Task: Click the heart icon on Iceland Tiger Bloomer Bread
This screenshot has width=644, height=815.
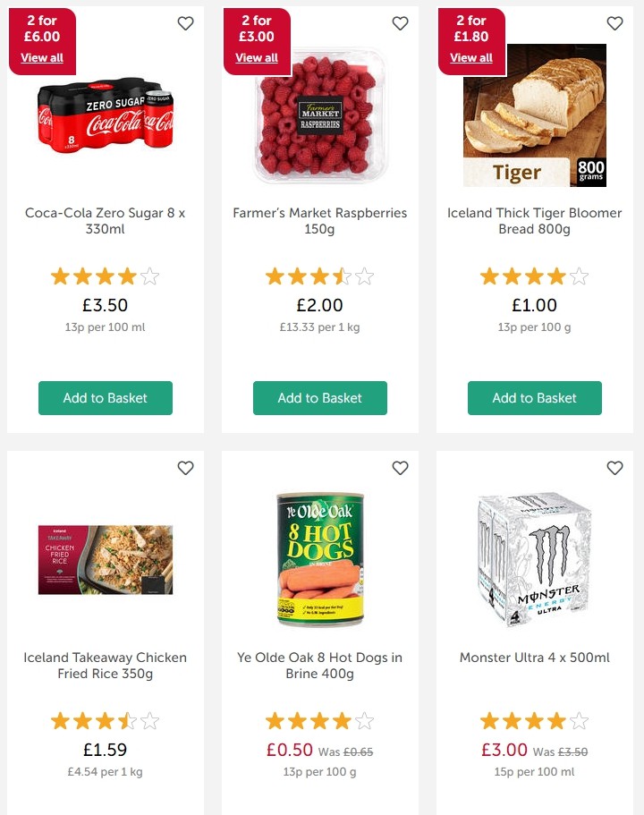Action: pos(614,23)
